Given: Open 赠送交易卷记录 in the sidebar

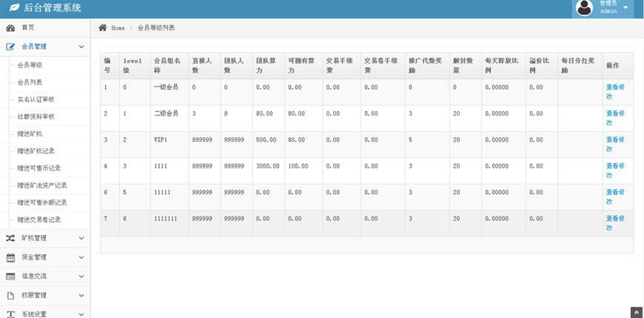Looking at the screenshot, I should (39, 220).
